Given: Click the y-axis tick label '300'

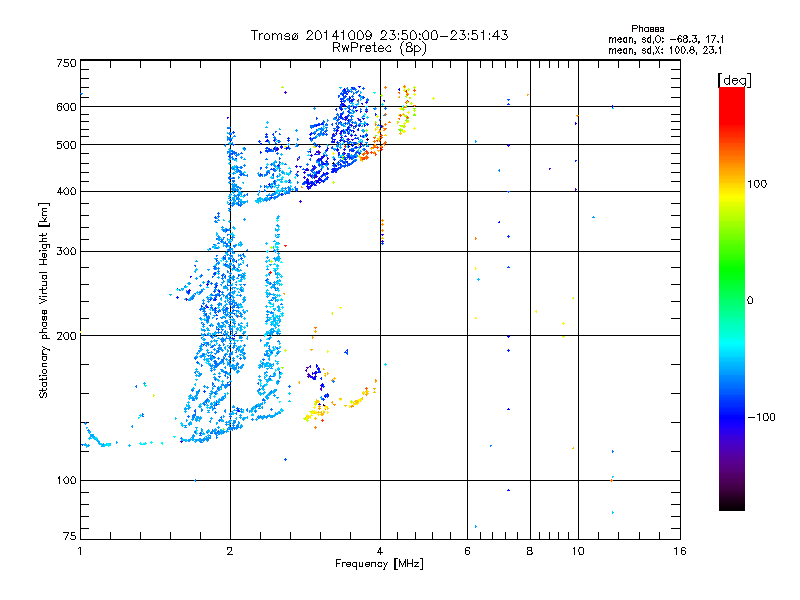Looking at the screenshot, I should [x=66, y=251].
